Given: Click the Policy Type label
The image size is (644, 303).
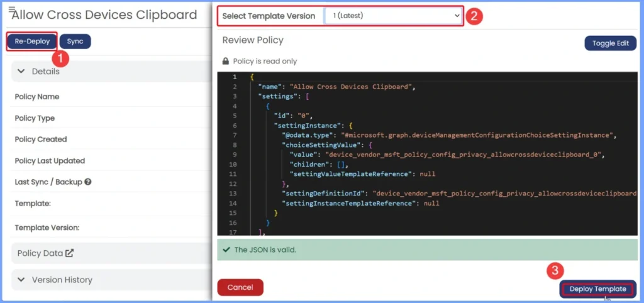Looking at the screenshot, I should [35, 118].
